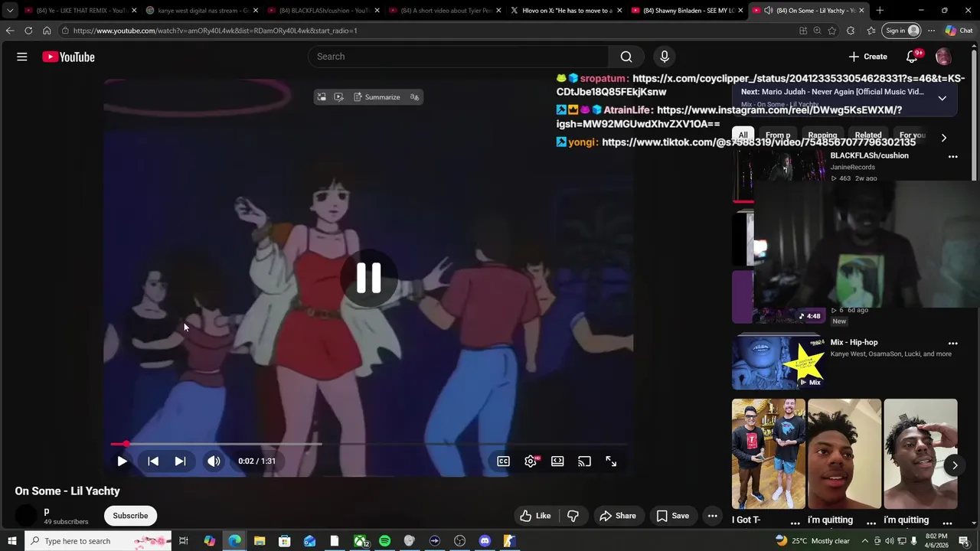This screenshot has width=980, height=551.
Task: Click Summarize in the video overlay toolbar
Action: [x=377, y=97]
